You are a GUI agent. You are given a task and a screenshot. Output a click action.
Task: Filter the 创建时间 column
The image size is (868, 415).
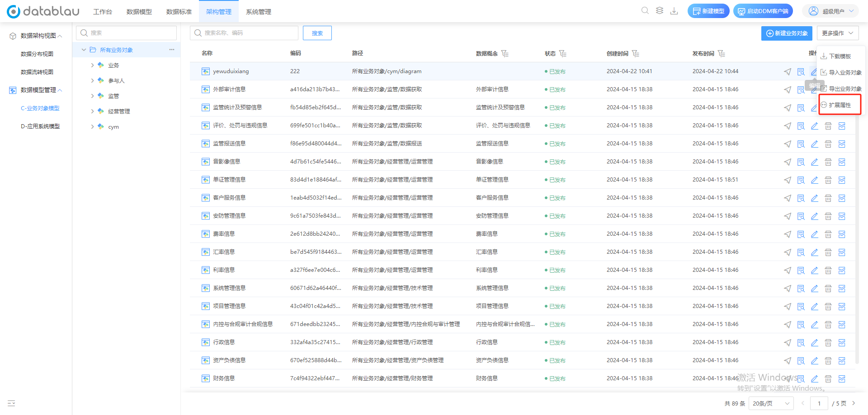636,54
